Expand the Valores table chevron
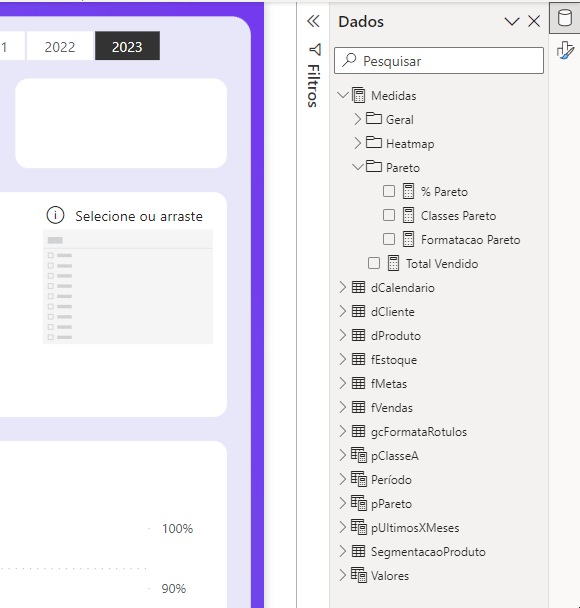 [343, 575]
